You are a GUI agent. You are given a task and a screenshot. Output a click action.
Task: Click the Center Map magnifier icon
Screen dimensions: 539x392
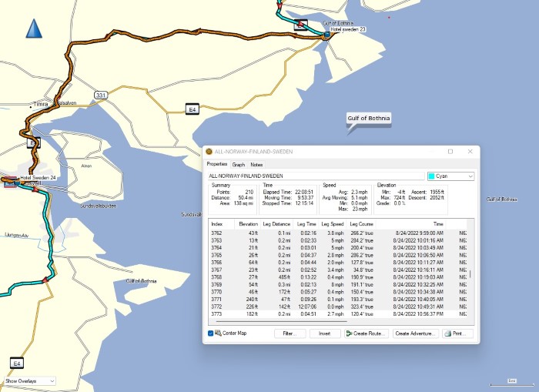click(218, 333)
